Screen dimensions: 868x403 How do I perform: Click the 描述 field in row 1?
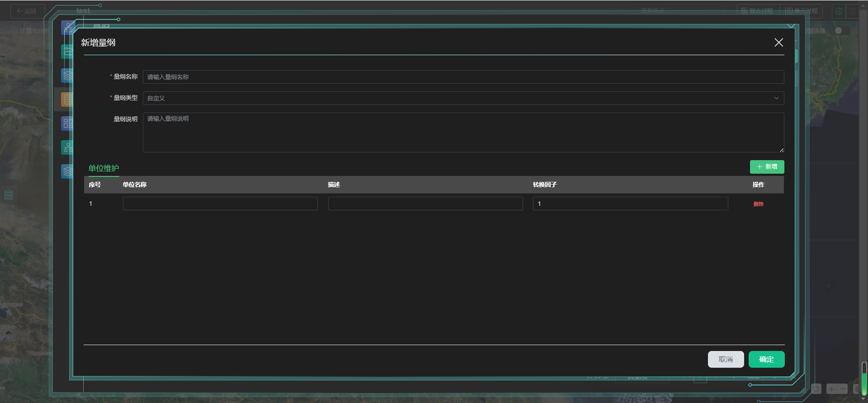[x=425, y=204]
